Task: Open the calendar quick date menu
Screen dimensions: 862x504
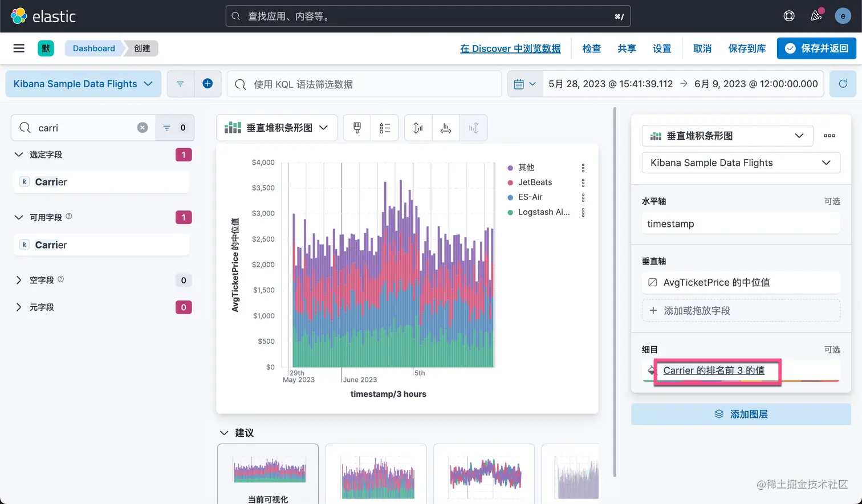Action: 525,84
